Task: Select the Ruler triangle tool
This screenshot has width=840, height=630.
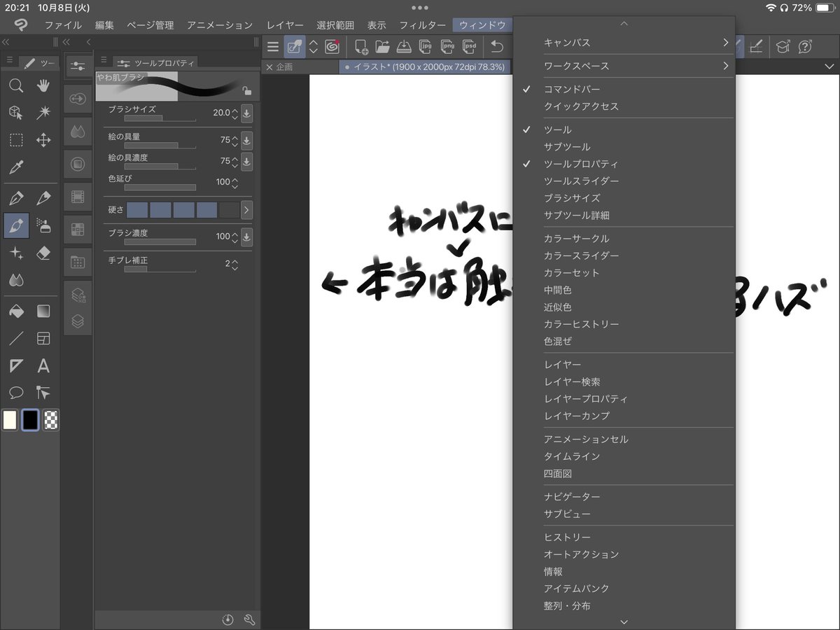Action: pyautogui.click(x=16, y=366)
